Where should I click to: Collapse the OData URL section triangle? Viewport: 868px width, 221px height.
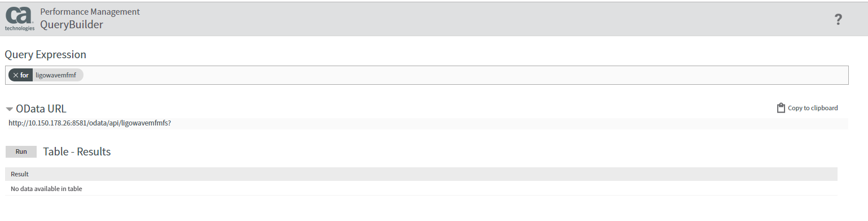(10, 110)
